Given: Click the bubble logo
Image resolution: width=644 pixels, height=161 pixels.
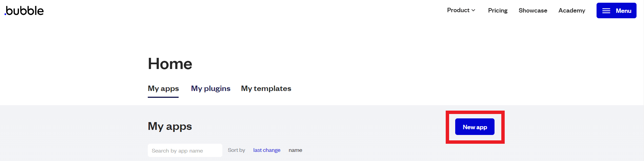Looking at the screenshot, I should click(24, 11).
